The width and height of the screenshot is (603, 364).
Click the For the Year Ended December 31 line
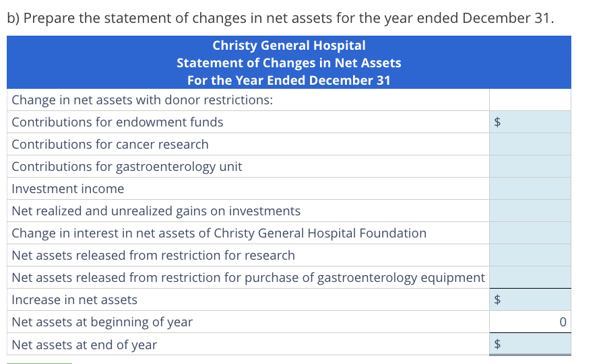(x=289, y=81)
